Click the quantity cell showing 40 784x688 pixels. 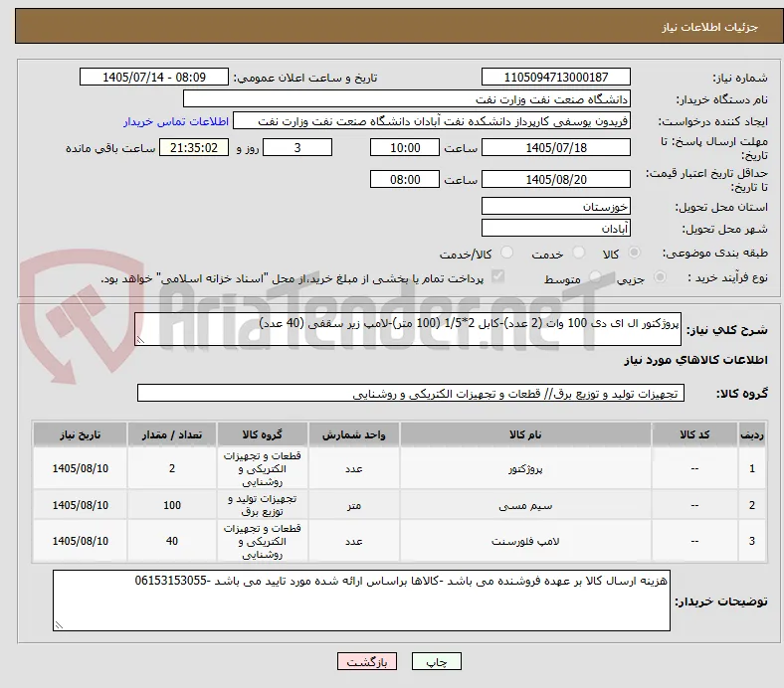tap(172, 541)
